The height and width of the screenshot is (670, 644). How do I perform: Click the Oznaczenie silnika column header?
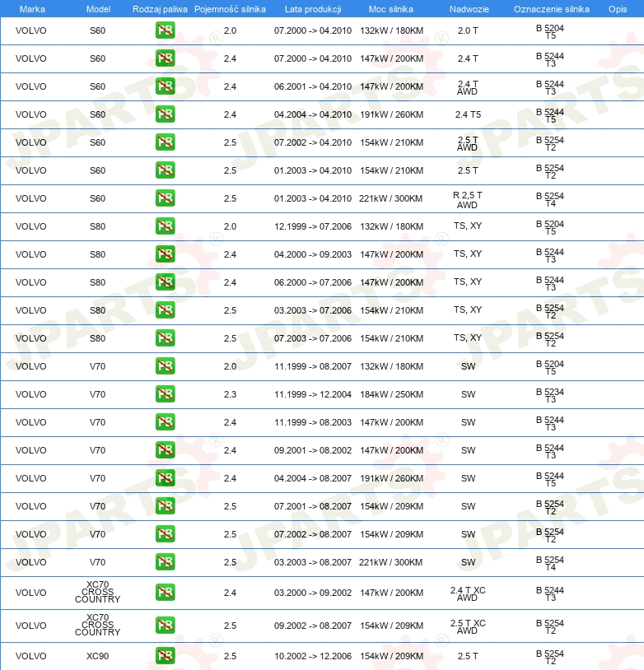pos(552,9)
